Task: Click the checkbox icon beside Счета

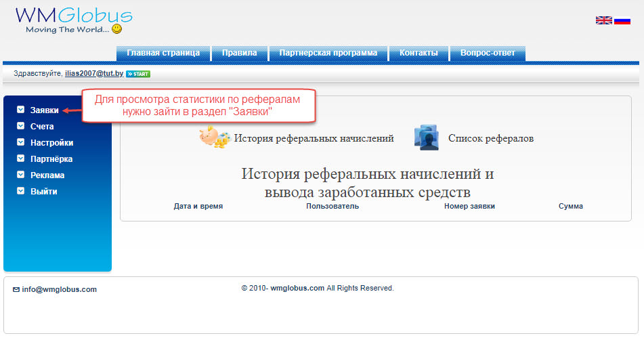Action: [21, 126]
